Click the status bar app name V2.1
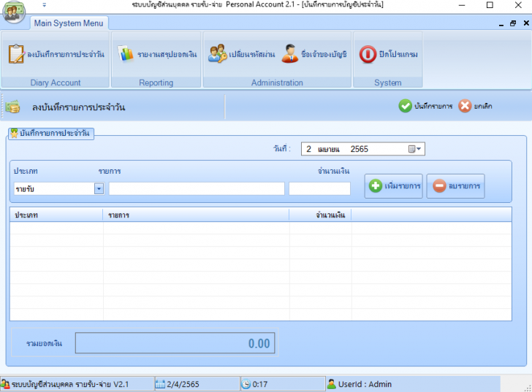Image resolution: width=532 pixels, height=392 pixels. click(x=70, y=384)
